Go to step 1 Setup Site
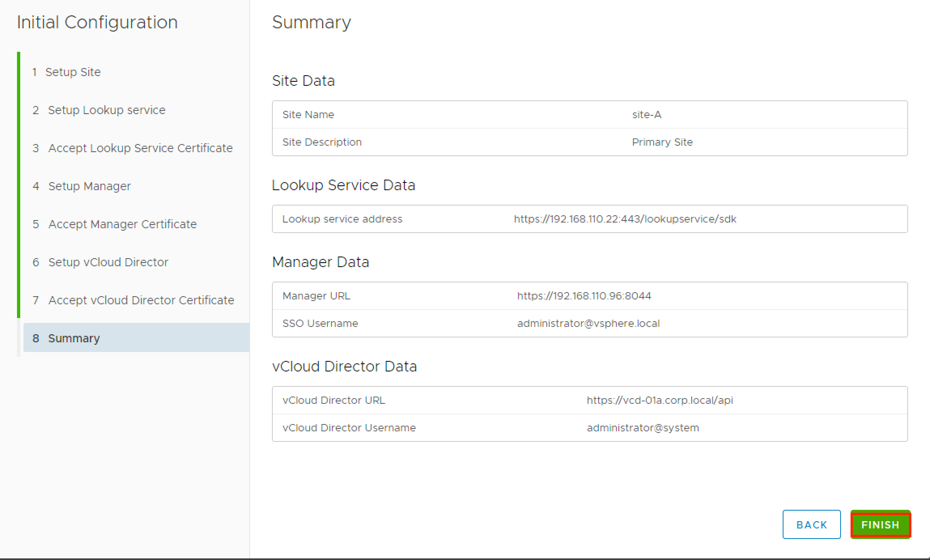 (73, 72)
